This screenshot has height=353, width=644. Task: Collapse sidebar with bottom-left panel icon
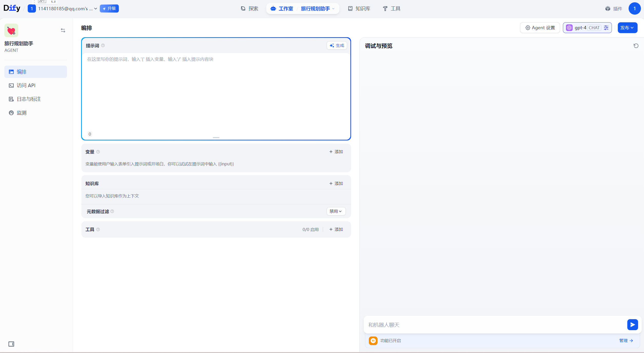coord(11,344)
